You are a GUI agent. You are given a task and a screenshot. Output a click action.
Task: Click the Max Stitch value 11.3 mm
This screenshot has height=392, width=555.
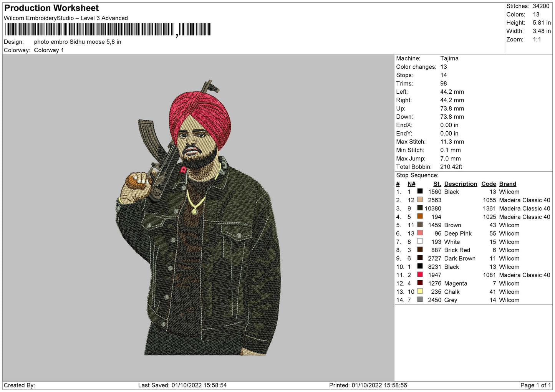click(452, 142)
